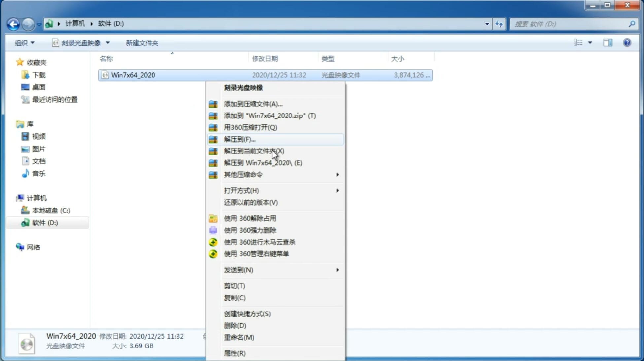Expand 发送到 submenu arrow
The height and width of the screenshot is (361, 644).
pyautogui.click(x=337, y=270)
